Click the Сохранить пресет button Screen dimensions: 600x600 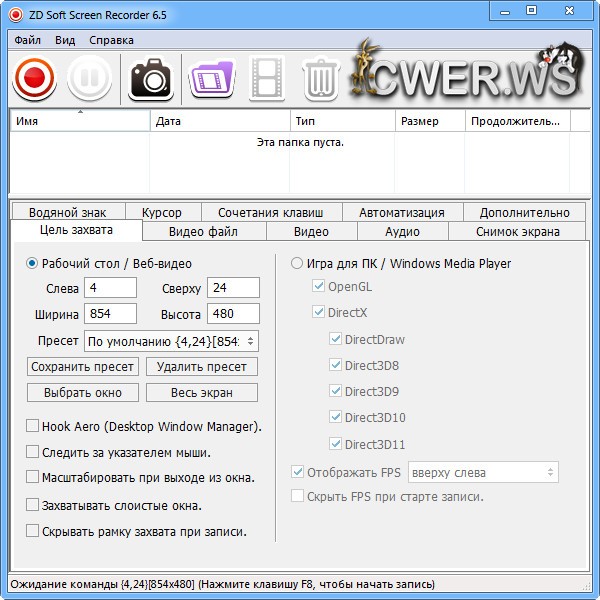(83, 367)
